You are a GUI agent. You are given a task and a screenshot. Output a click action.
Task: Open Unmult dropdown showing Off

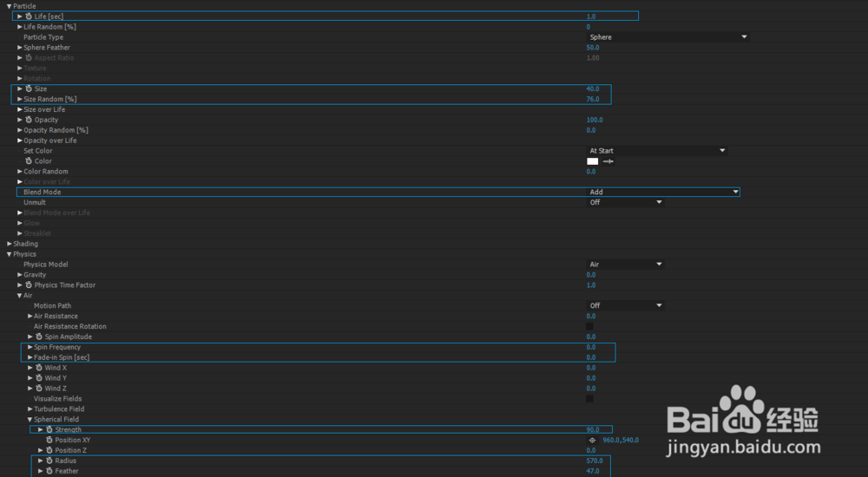[625, 203]
